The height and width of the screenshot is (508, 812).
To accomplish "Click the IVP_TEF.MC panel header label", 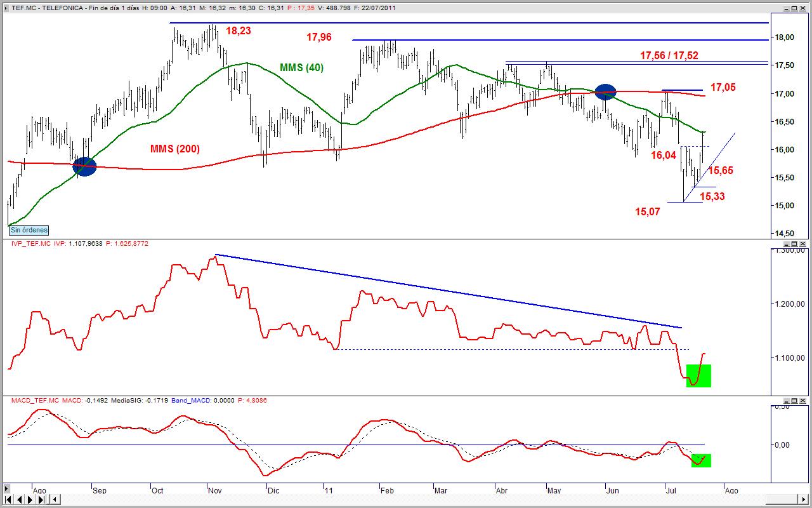I will coord(31,244).
